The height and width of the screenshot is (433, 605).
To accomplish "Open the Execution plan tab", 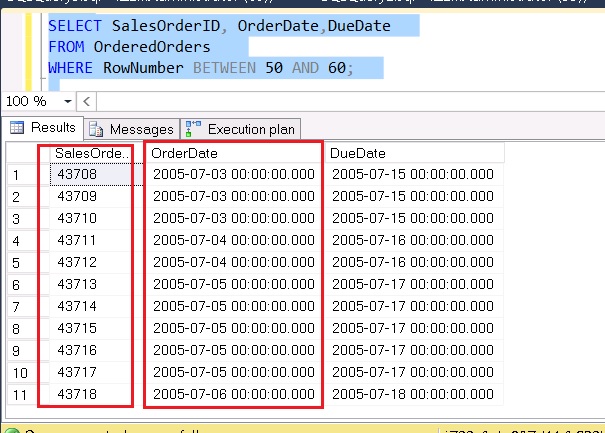I will click(240, 129).
